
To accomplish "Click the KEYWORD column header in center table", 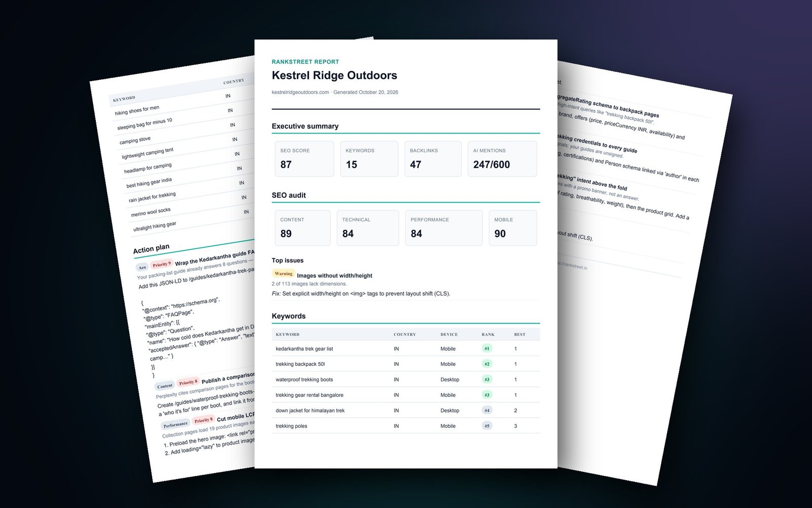I will (288, 335).
